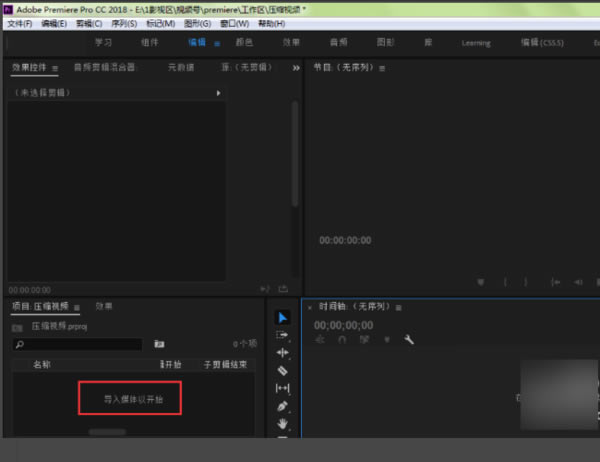Viewport: 600px width, 462px height.
Task: Click the project panel horizontal scrollbar
Action: click(107, 432)
